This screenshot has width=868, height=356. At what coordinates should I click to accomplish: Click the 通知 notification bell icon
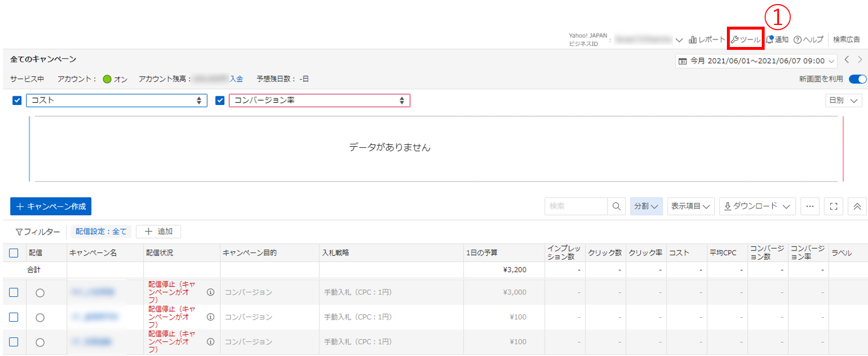tap(770, 39)
